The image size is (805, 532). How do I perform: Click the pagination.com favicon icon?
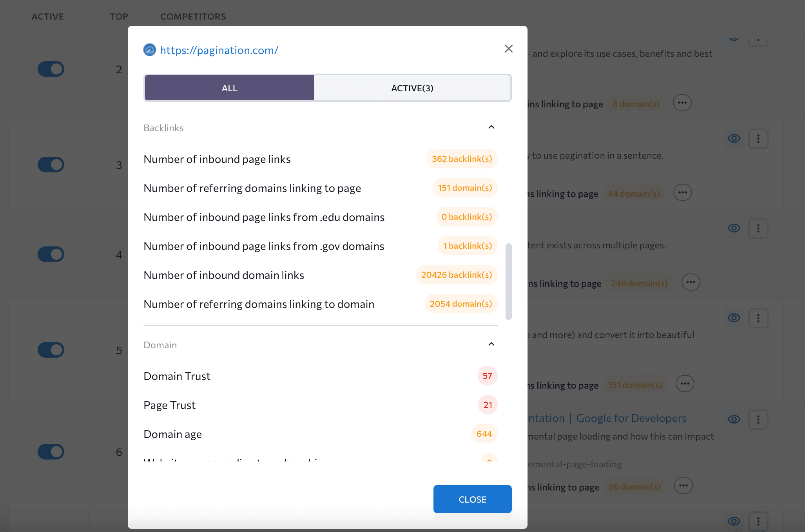(x=149, y=50)
